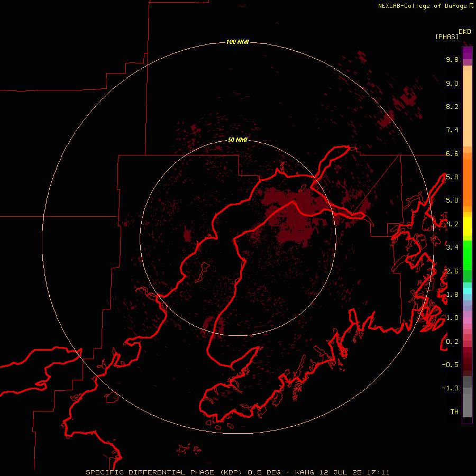Click the 0.5 DEG elevation text
Screen dimensions: 476x476
264,472
